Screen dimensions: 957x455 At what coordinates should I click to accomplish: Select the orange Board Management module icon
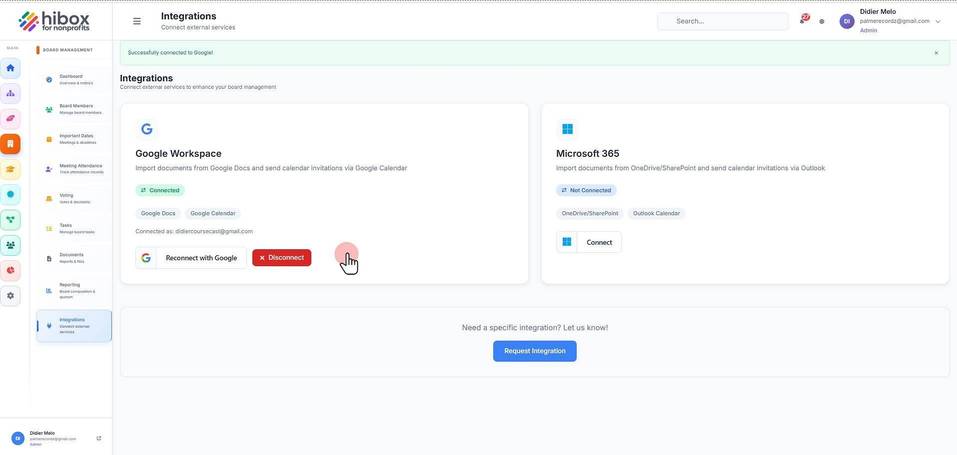pos(10,144)
